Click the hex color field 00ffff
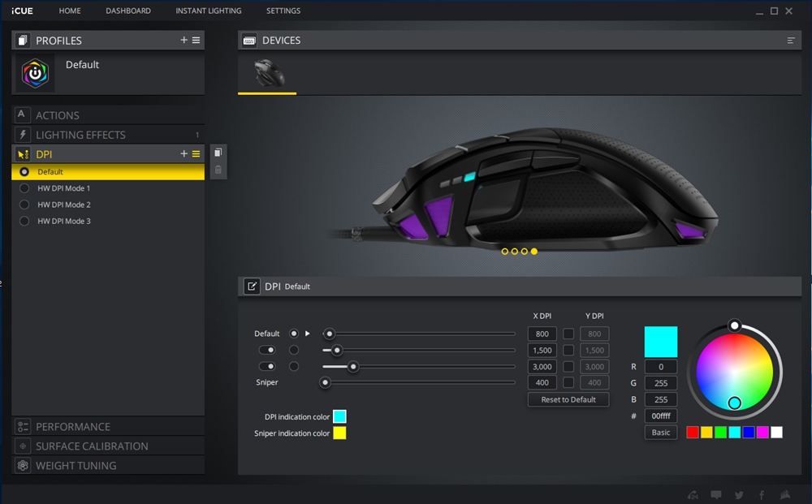 [x=661, y=416]
